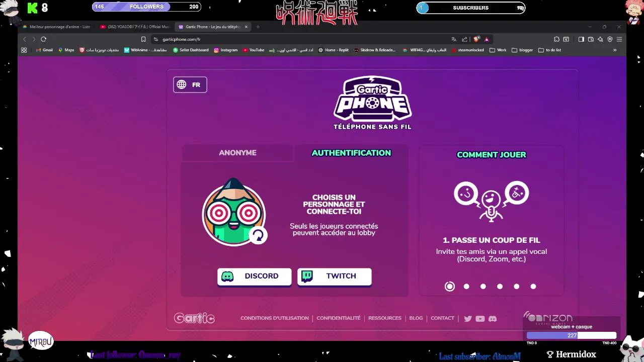Switch to the ANONYME tab

[x=237, y=153]
